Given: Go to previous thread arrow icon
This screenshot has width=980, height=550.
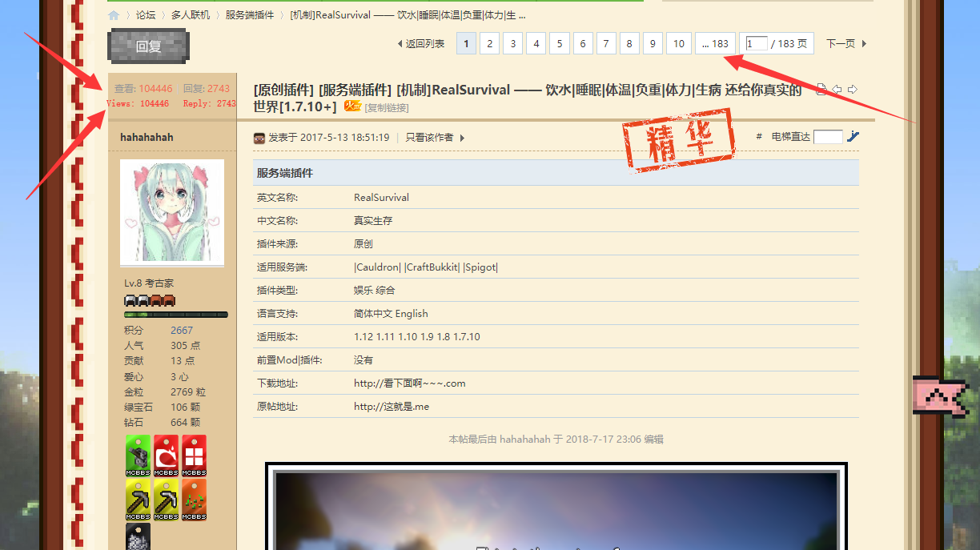Looking at the screenshot, I should [x=837, y=90].
